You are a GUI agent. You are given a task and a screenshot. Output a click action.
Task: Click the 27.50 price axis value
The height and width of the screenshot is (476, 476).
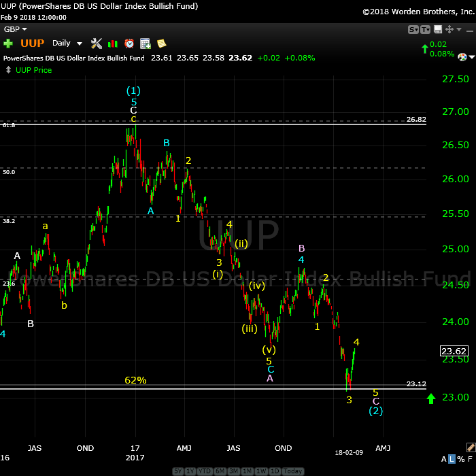456,80
